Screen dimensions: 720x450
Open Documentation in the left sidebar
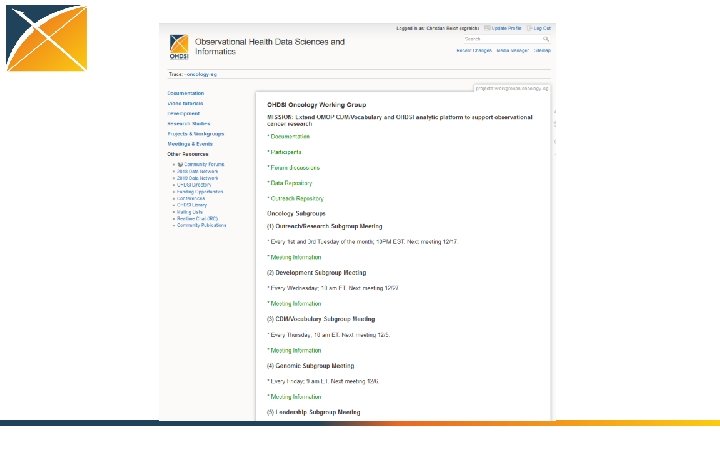[186, 93]
